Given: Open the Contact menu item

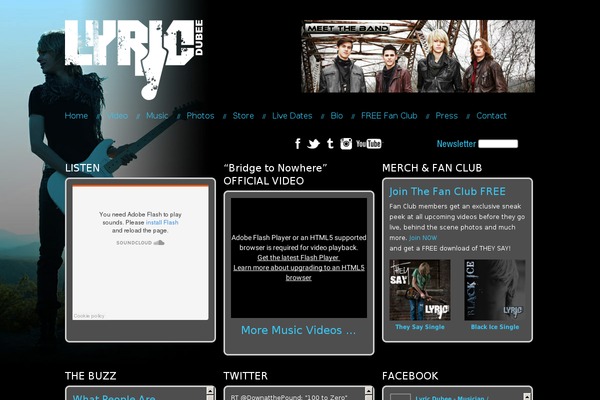Looking at the screenshot, I should point(491,116).
